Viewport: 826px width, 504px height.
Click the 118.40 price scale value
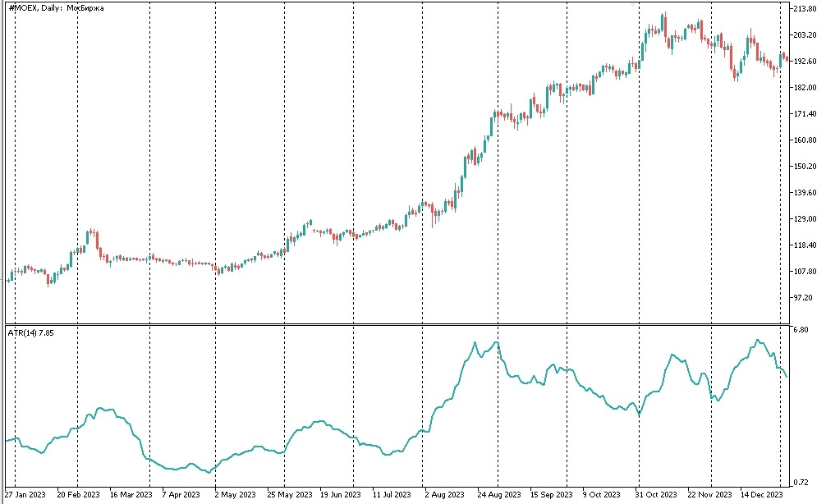click(x=805, y=245)
